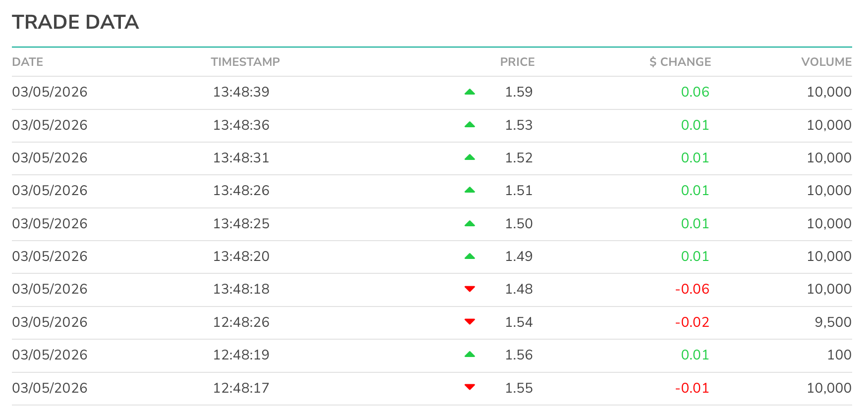Select the 13:48:26 timestamp cell
The width and height of the screenshot is (868, 407).
241,191
